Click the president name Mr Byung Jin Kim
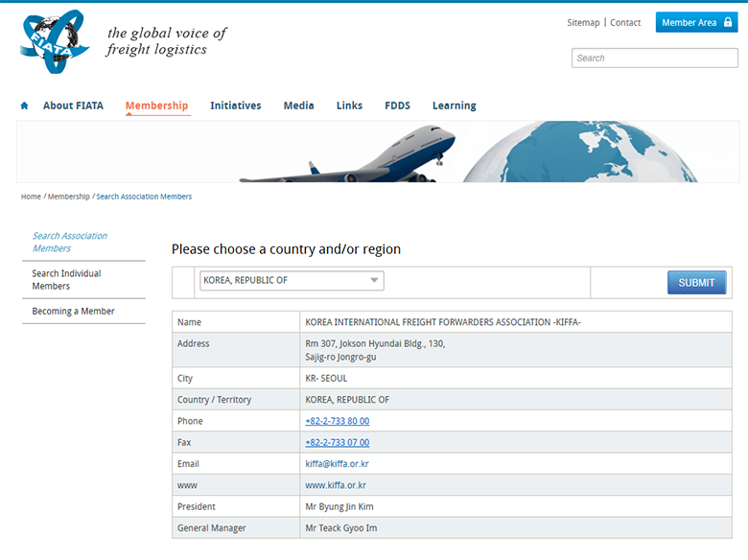The image size is (748, 560). point(339,506)
